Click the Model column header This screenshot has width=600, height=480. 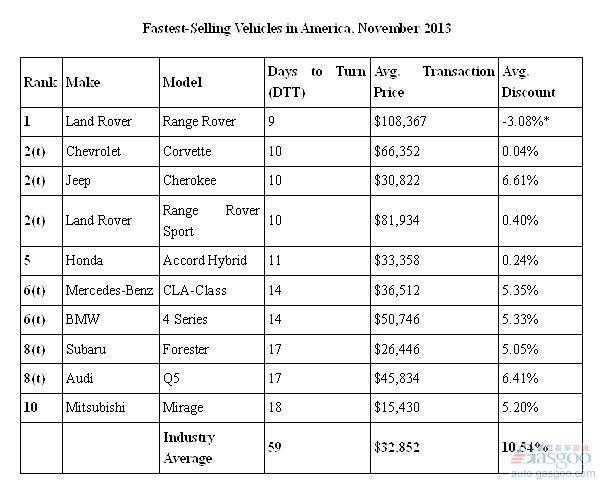[212, 82]
